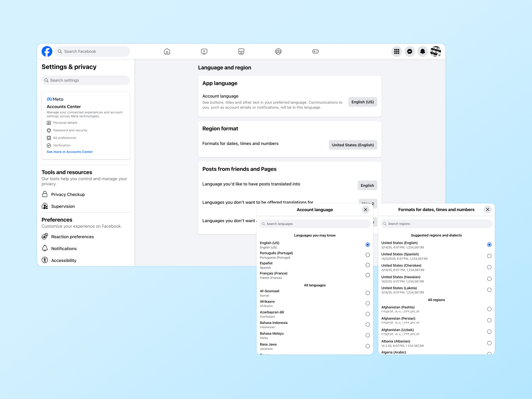
Task: Open the apps menu grid icon
Action: (x=397, y=52)
